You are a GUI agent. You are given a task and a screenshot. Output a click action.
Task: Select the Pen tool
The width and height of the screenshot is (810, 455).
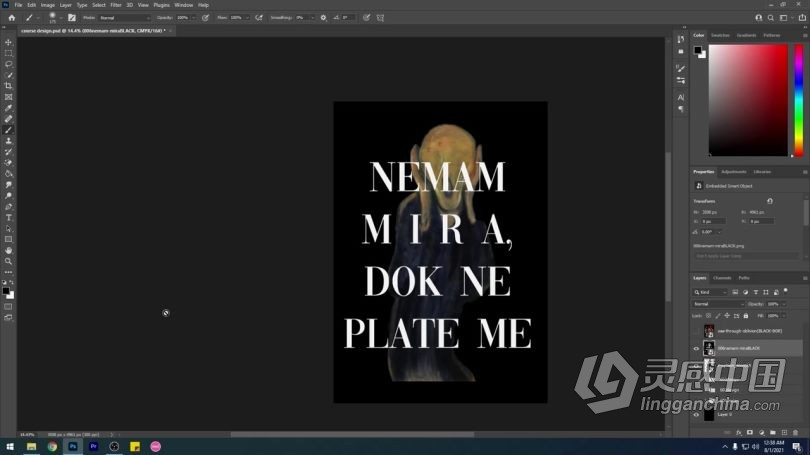point(8,207)
